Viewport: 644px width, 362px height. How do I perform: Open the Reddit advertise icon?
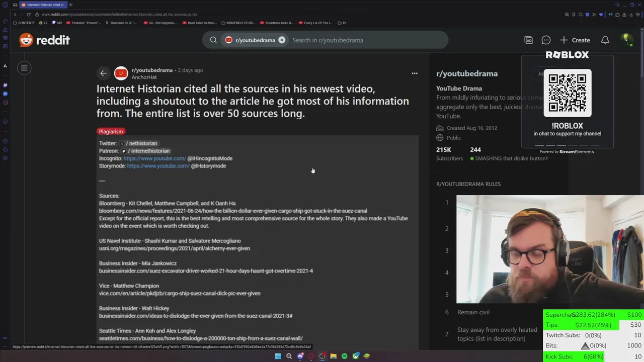tap(528, 40)
